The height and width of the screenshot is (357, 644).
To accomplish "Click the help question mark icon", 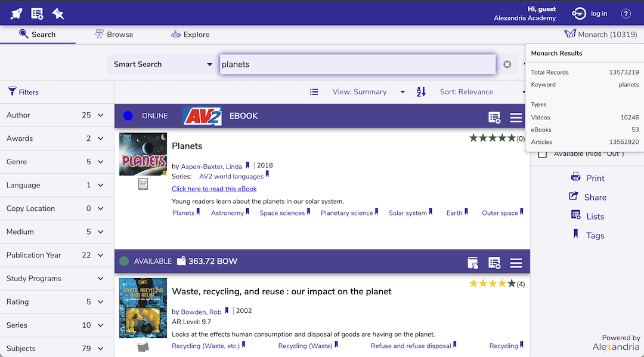I will point(626,14).
